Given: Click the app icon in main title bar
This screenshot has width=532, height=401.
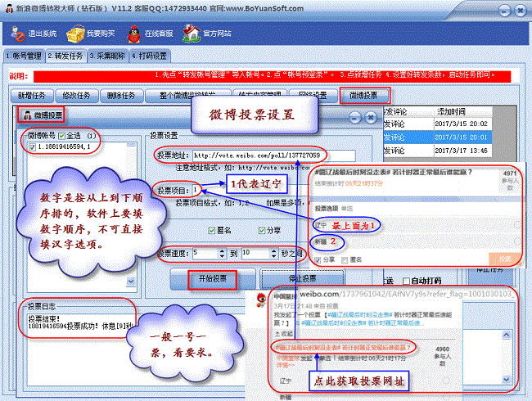Looking at the screenshot, I should click(10, 8).
